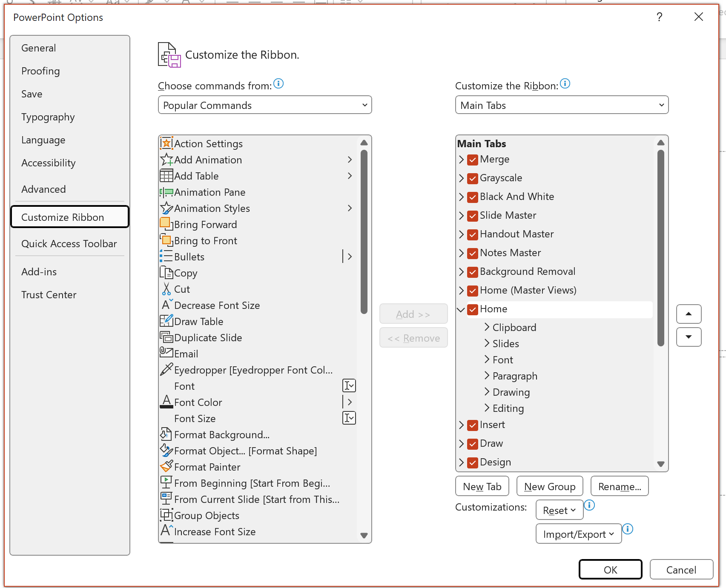Click the Rename button
Viewport: 726px width, 588px height.
click(x=620, y=486)
